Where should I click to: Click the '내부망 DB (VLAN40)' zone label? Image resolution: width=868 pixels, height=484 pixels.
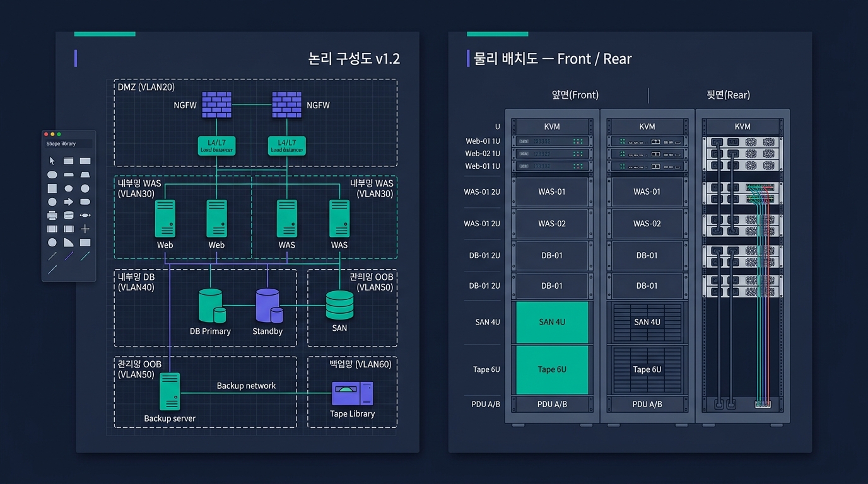coord(136,282)
